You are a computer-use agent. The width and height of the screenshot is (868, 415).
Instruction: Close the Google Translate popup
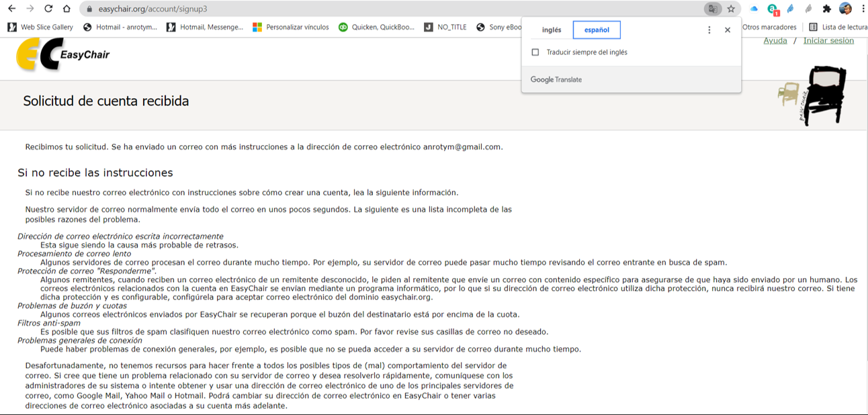point(728,30)
